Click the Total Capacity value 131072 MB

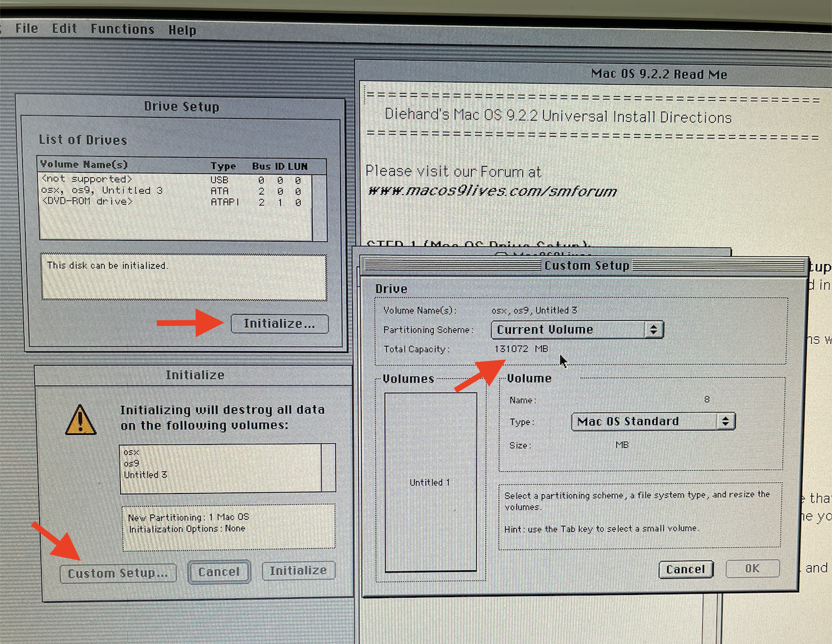[x=521, y=349]
